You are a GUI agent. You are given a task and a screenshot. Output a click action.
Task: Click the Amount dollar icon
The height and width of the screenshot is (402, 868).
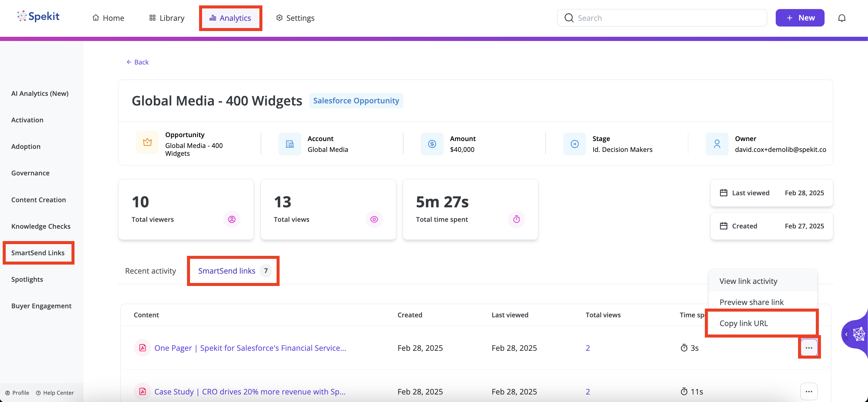coord(432,144)
